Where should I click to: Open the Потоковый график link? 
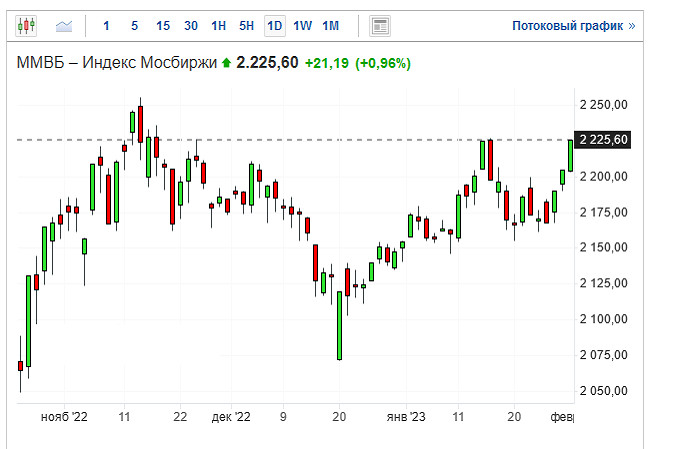(573, 26)
